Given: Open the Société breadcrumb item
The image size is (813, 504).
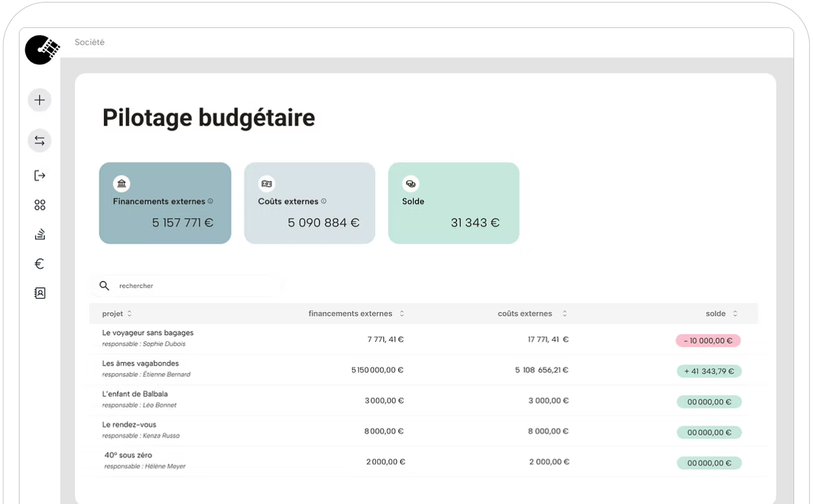Looking at the screenshot, I should point(90,42).
